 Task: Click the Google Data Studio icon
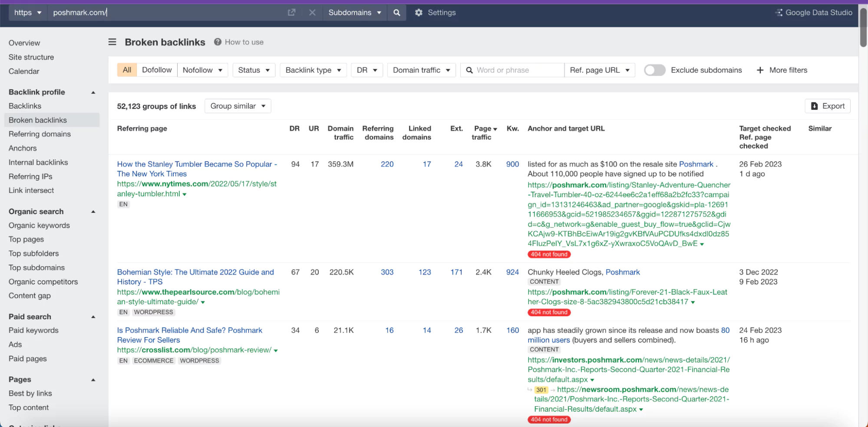pos(779,13)
